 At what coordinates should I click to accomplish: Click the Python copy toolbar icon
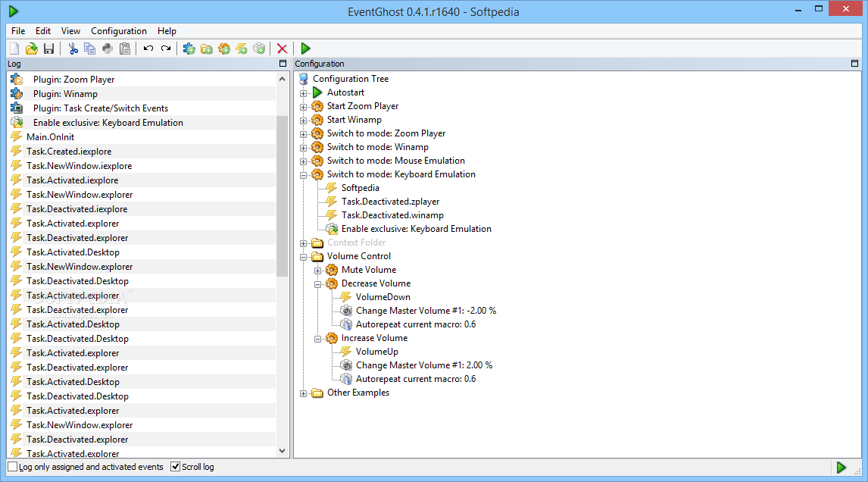108,49
